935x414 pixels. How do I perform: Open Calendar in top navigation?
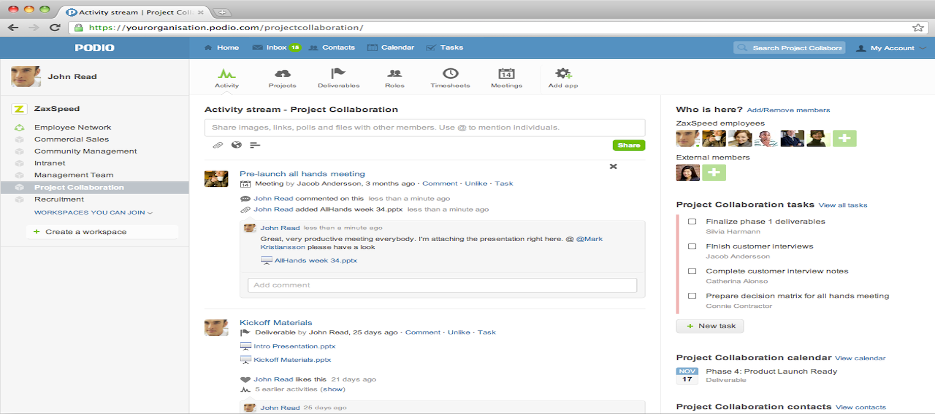(x=391, y=48)
